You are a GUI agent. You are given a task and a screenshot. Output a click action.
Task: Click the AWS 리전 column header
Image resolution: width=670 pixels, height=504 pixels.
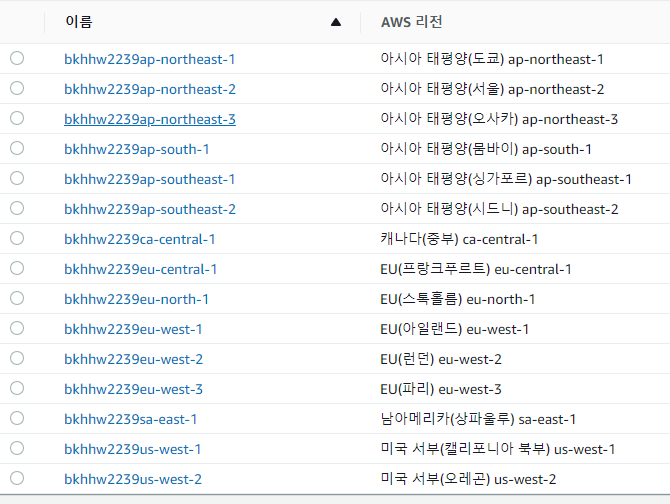(x=411, y=22)
